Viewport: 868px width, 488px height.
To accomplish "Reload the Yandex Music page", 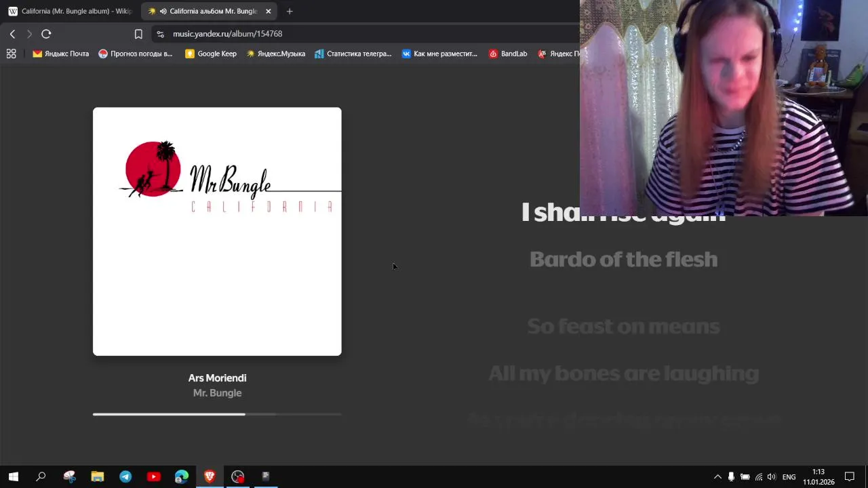I will [46, 34].
